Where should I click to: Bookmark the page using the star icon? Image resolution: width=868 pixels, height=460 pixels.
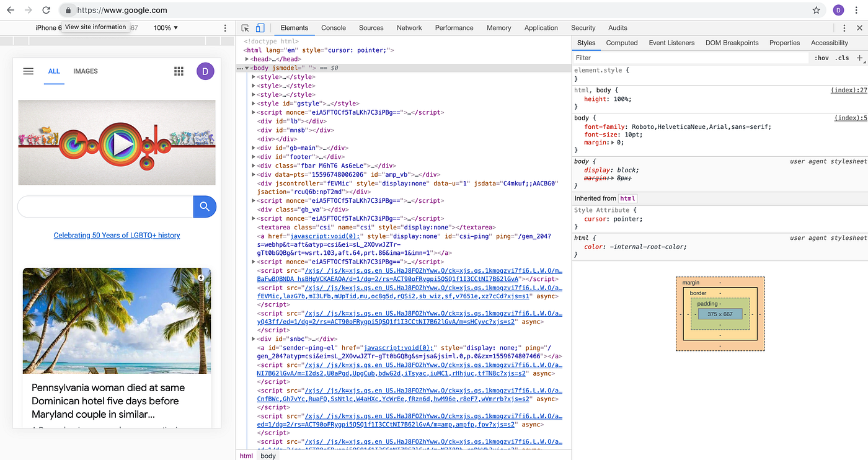[815, 10]
